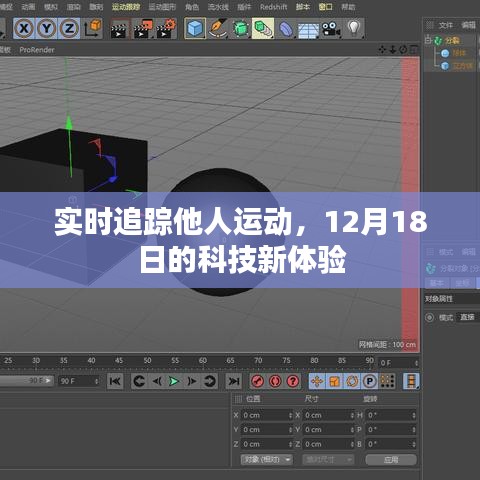Select the first child object under 分裂
This screenshot has width=480, height=480.
click(x=459, y=53)
